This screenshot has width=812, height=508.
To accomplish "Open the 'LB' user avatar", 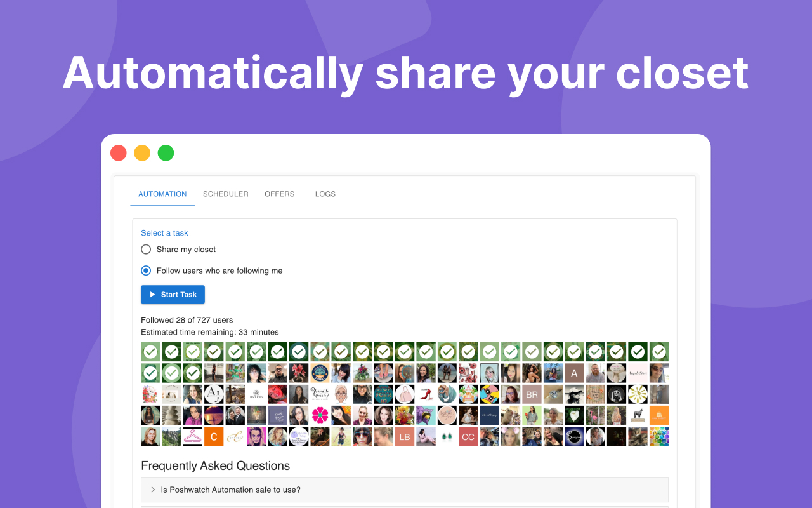I will [x=405, y=436].
